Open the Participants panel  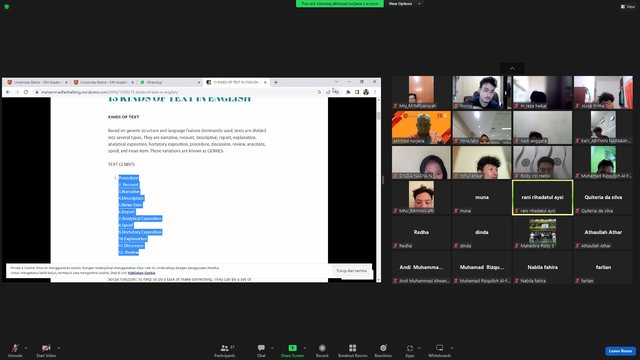(224, 350)
